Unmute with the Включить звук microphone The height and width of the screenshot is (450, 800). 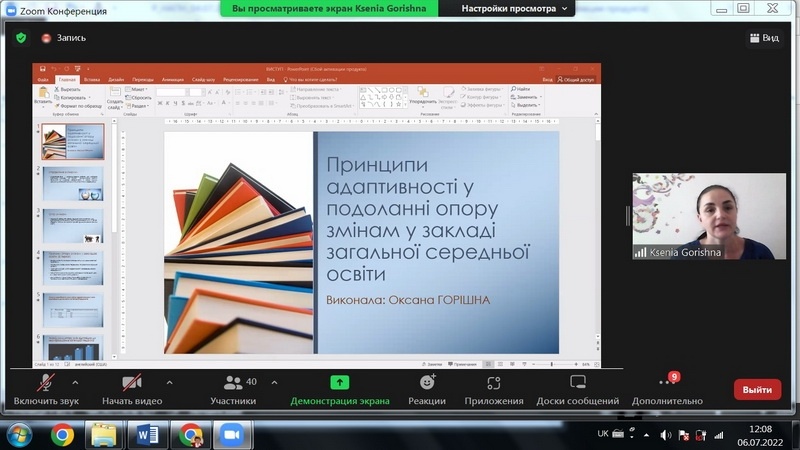click(46, 389)
